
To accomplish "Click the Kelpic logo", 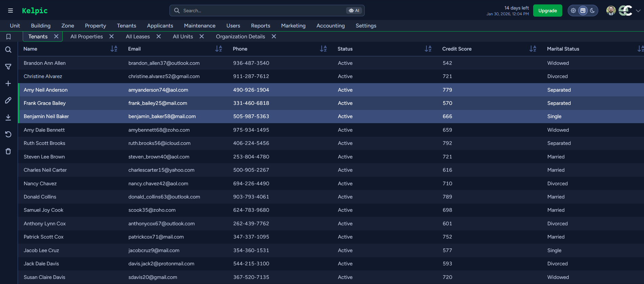I will click(x=35, y=11).
